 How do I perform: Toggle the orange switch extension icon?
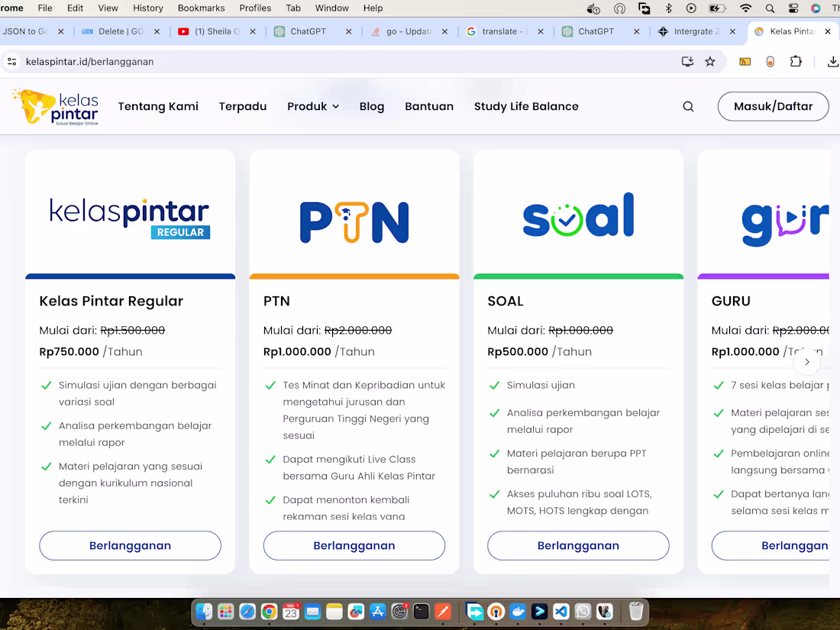coord(770,61)
